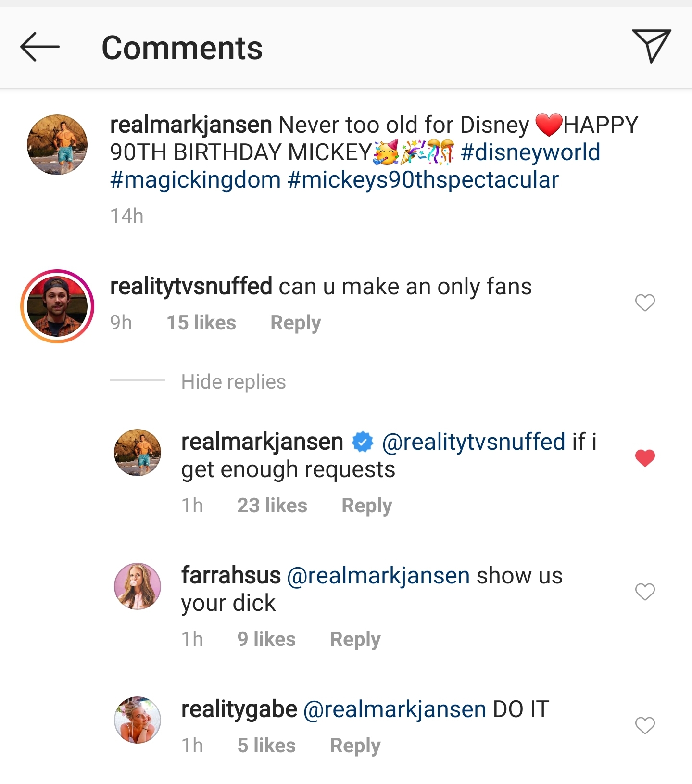Like realitytvsnuffed's comment with the heart
Viewport: 692px width, 784px height.
click(x=645, y=302)
